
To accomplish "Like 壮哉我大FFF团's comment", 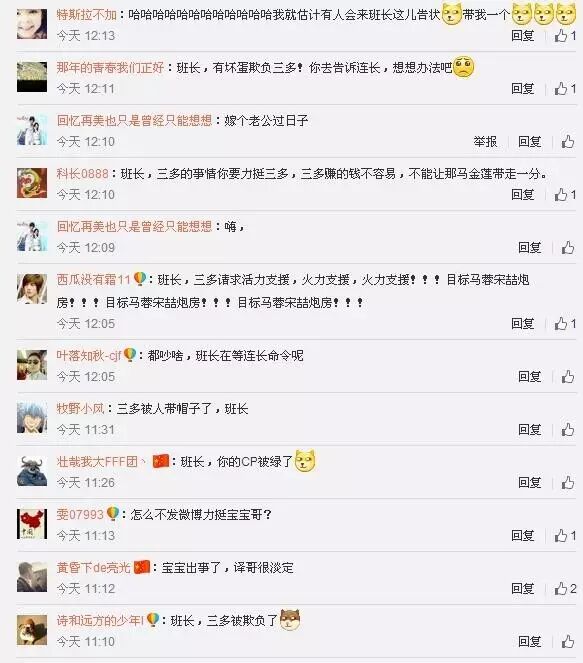I will (568, 482).
